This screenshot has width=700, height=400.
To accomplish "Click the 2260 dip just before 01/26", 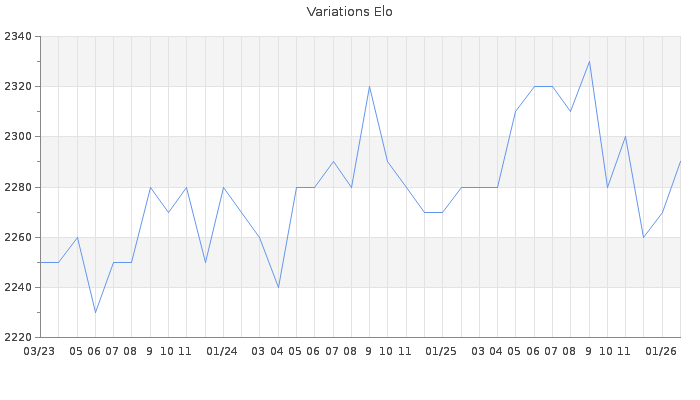I will [643, 237].
